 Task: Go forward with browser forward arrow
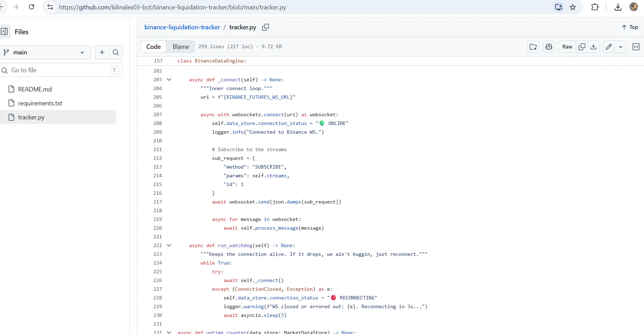click(16, 7)
